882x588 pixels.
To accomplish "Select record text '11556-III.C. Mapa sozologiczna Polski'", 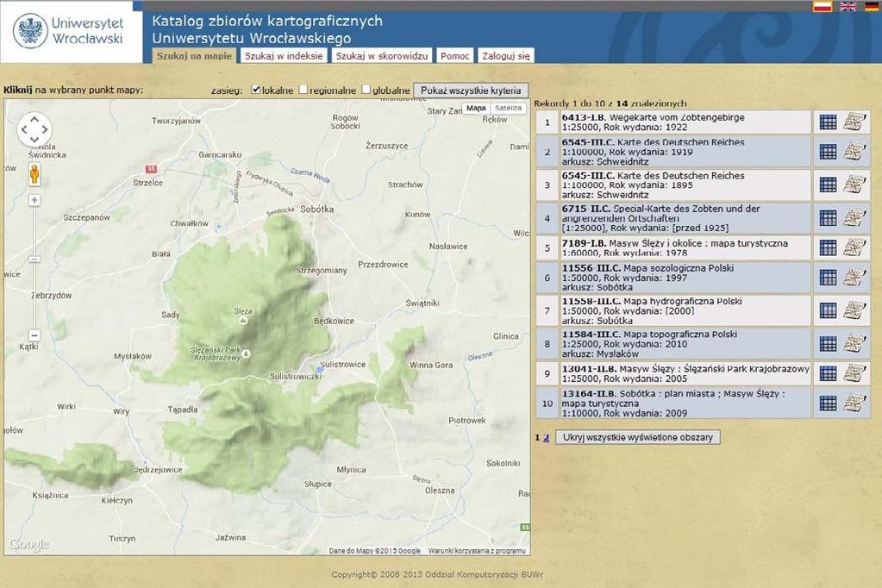I will pos(647,268).
